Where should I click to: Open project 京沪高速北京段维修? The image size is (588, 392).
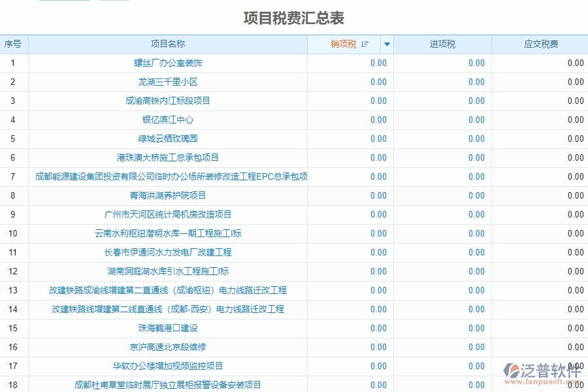[x=169, y=347]
